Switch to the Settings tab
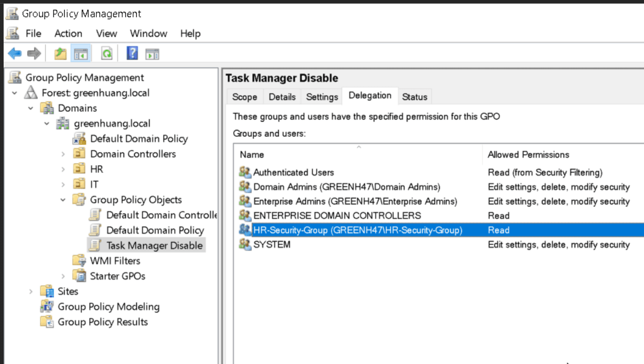 (x=322, y=97)
